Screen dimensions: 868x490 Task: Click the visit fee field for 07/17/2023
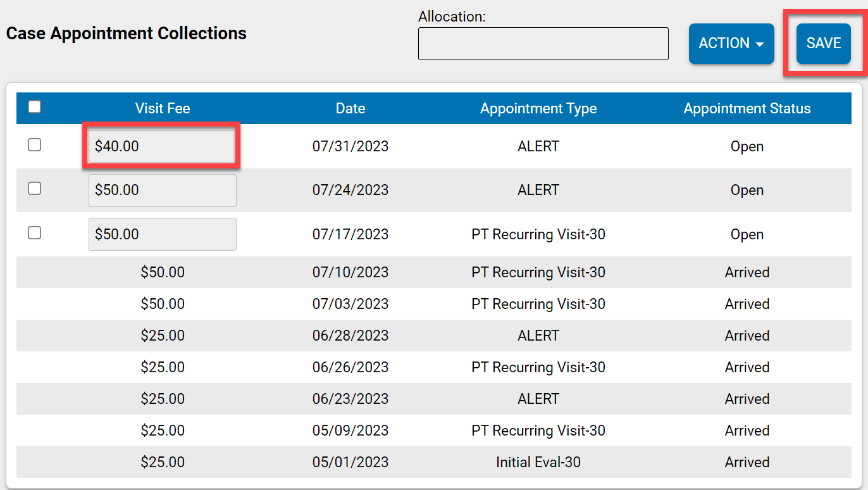161,234
